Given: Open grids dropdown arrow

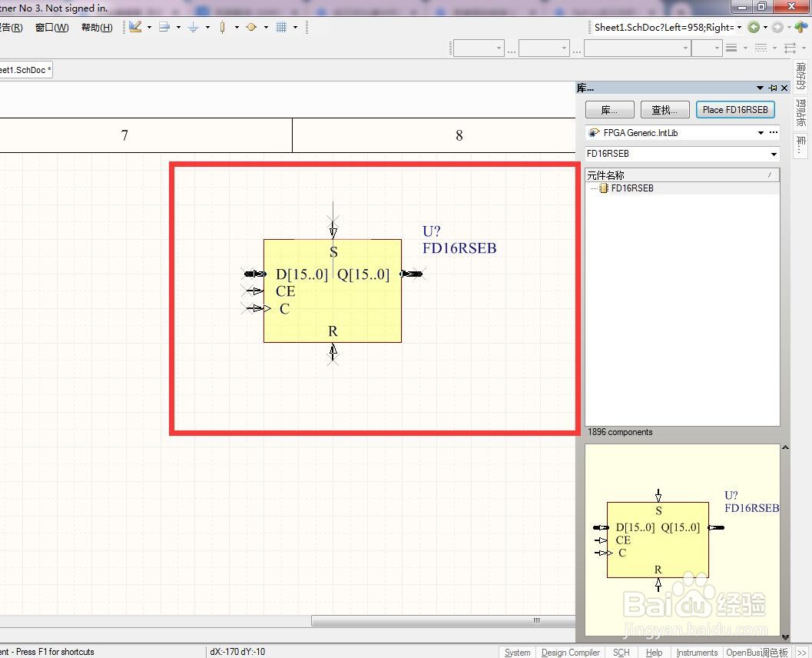Looking at the screenshot, I should click(295, 27).
